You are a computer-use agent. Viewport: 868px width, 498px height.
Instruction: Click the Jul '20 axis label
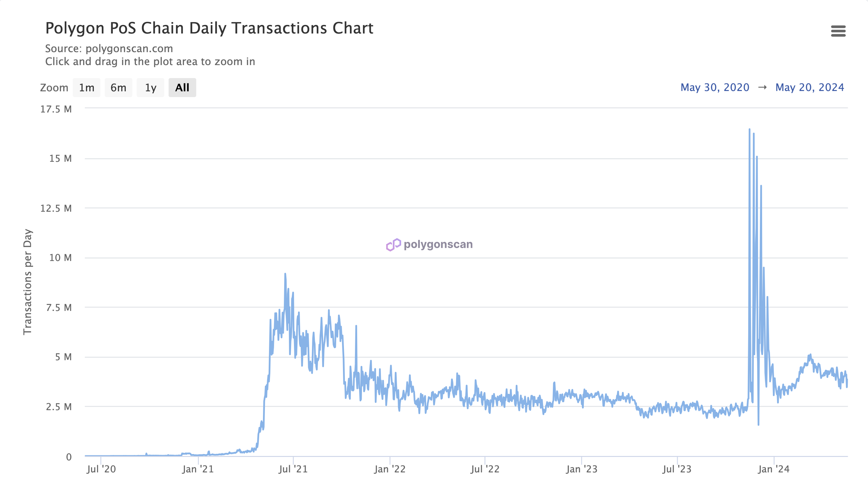tap(101, 469)
